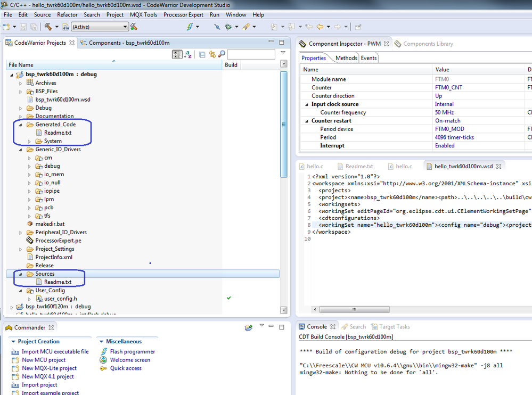The width and height of the screenshot is (532, 395).
Task: Expand the Peripheral_IO_Drivers folder
Action: [x=21, y=233]
